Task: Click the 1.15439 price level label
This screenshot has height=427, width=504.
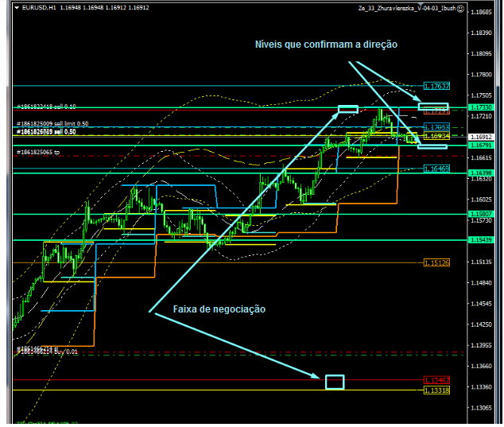Action: [x=480, y=240]
